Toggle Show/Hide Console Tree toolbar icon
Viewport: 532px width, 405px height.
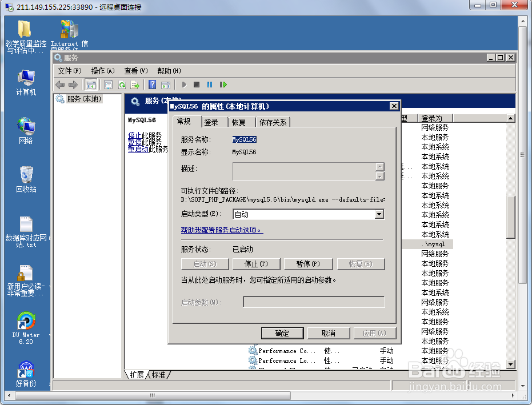tap(91, 85)
